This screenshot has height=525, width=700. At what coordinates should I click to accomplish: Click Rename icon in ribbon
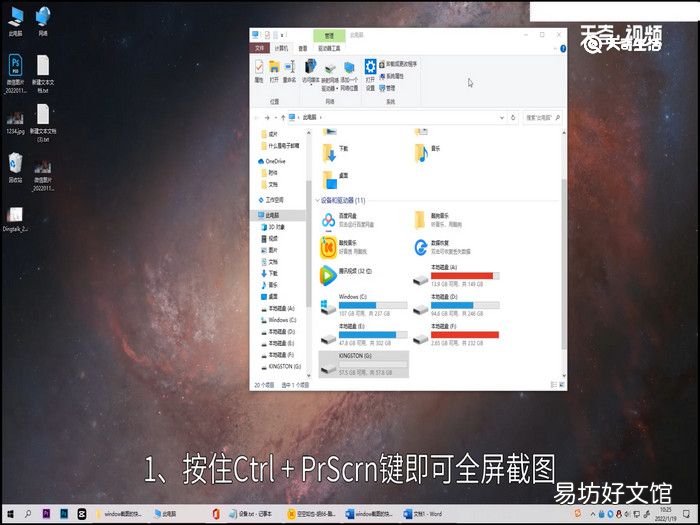click(289, 71)
